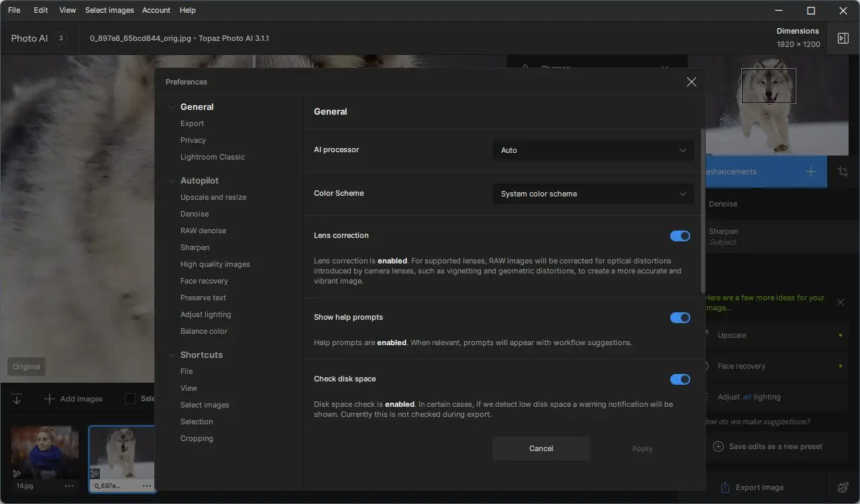The width and height of the screenshot is (860, 504).
Task: Open the Select images menu
Action: pos(109,10)
